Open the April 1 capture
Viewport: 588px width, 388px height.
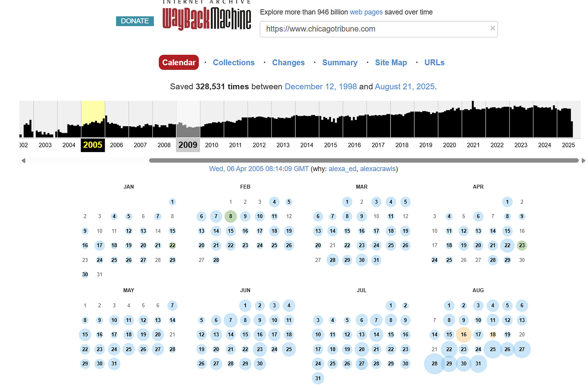pyautogui.click(x=507, y=202)
